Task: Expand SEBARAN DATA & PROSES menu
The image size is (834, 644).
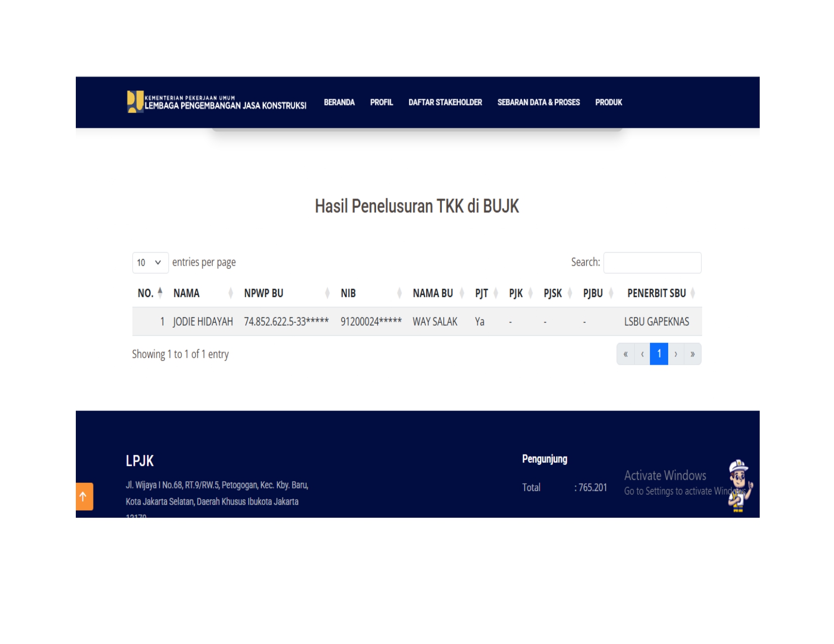Action: (538, 102)
